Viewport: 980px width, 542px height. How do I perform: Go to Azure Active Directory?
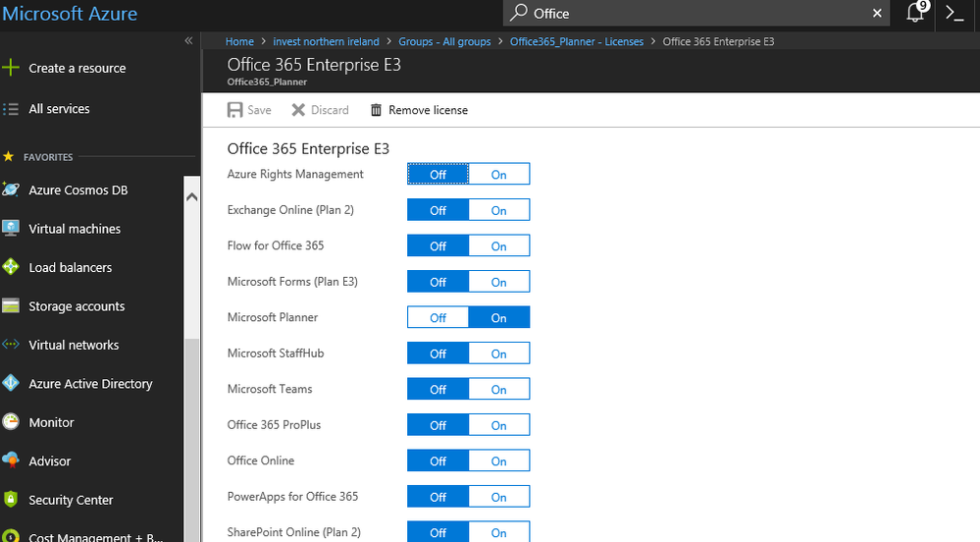[90, 384]
